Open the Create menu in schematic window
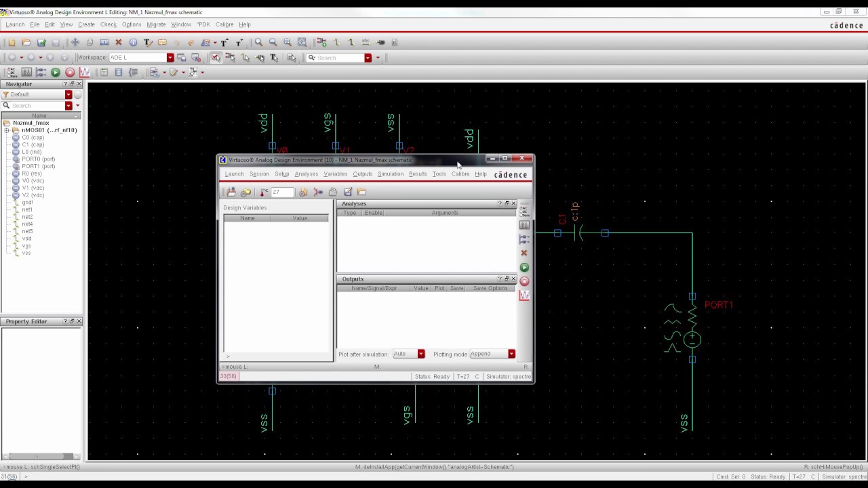868x488 pixels. 86,24
